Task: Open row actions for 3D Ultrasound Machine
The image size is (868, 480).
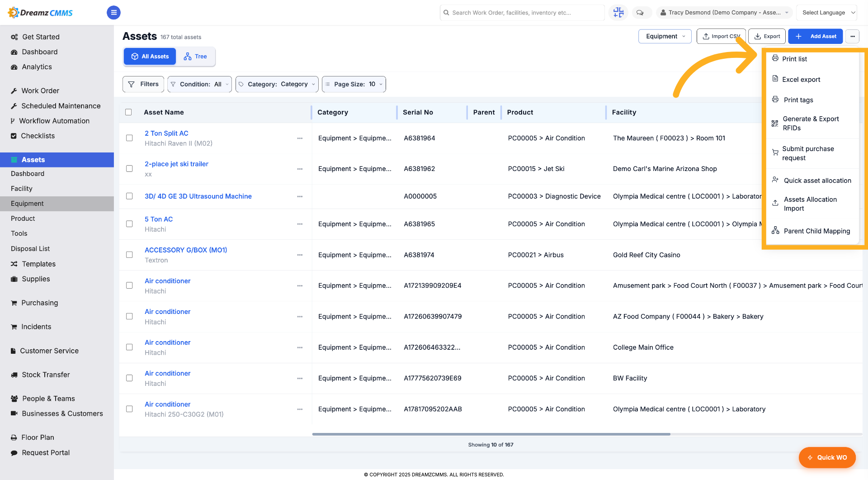Action: pyautogui.click(x=300, y=197)
